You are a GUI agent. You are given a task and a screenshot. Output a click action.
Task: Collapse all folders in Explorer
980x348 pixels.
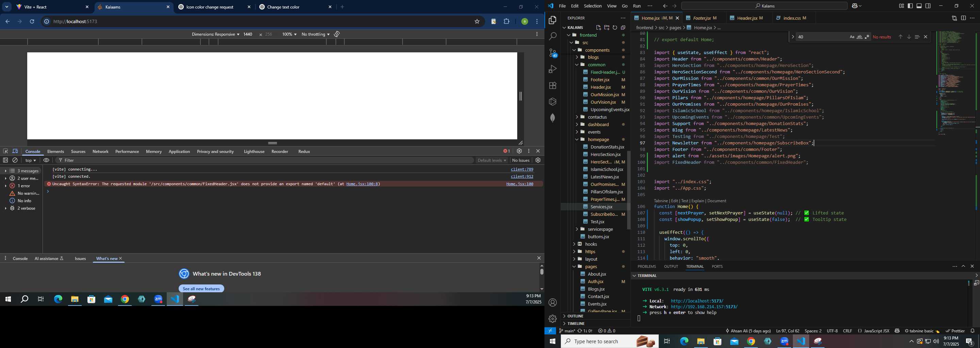coord(623,27)
